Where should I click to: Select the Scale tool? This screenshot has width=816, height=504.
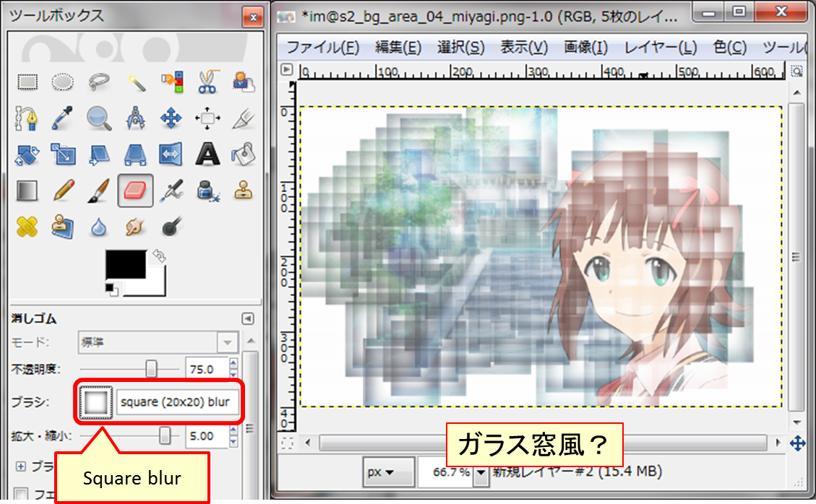point(62,155)
